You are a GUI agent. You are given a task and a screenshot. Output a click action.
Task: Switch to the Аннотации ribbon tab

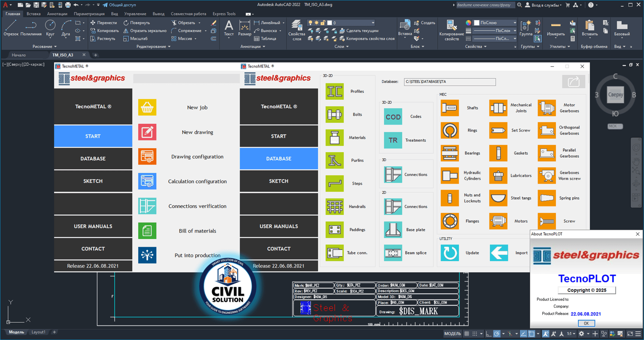coord(57,14)
